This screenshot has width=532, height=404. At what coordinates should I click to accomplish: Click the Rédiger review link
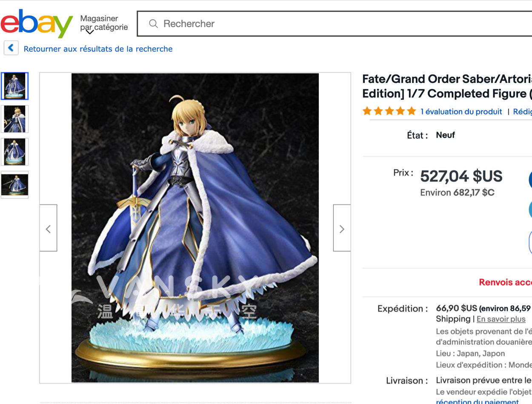pos(523,112)
